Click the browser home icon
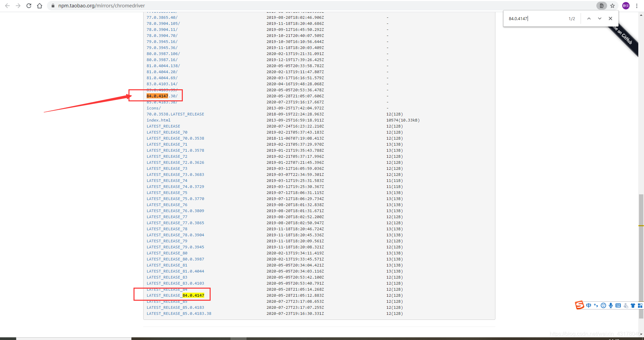The height and width of the screenshot is (340, 644). (x=40, y=6)
